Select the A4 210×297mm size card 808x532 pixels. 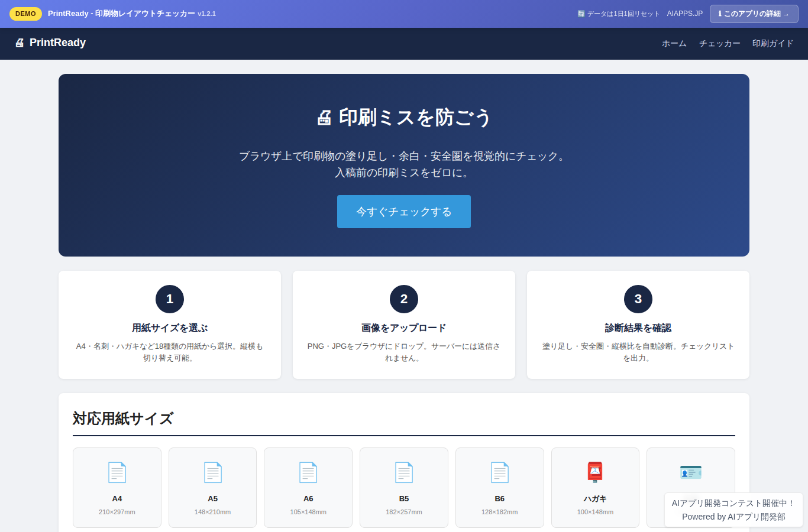[x=117, y=488]
